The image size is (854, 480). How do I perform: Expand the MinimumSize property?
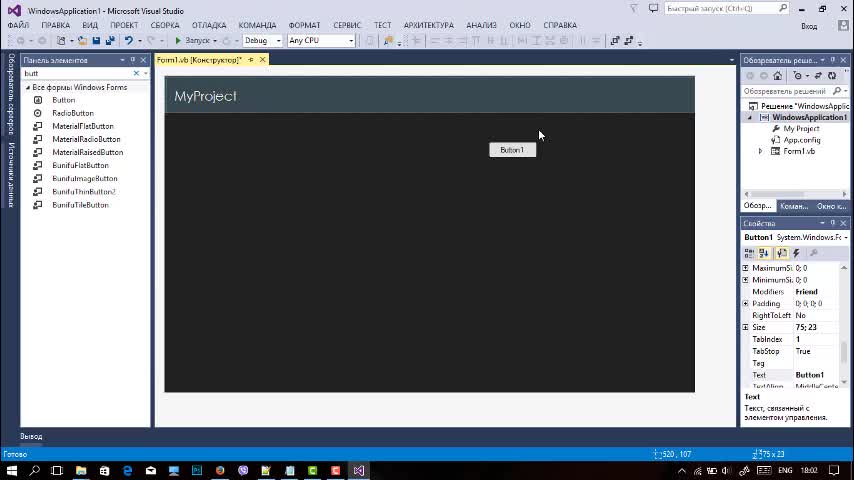(x=746, y=280)
